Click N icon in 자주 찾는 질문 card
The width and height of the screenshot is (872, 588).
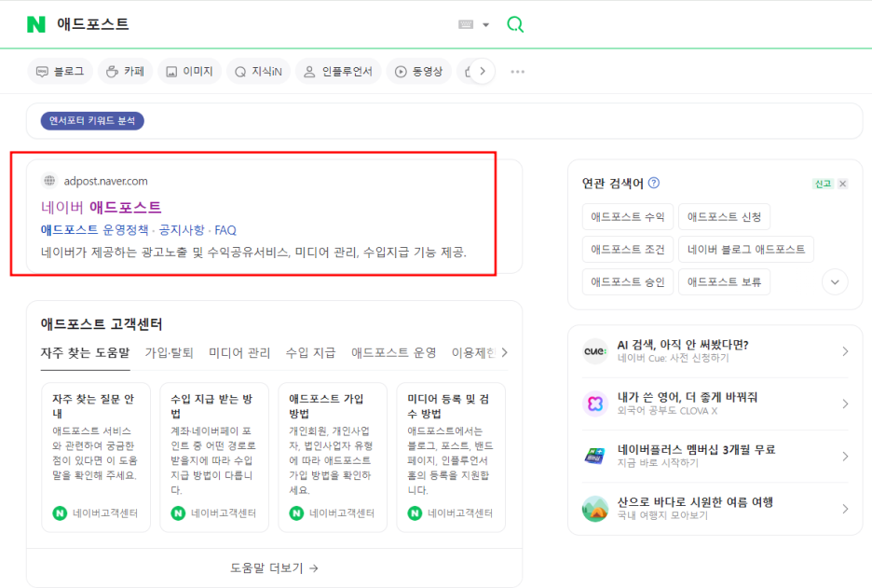60,513
